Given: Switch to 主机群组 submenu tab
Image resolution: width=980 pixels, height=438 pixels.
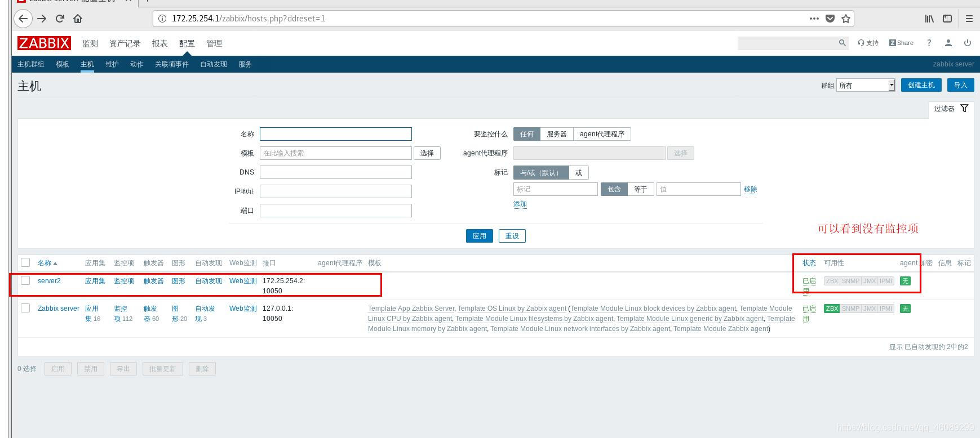Looking at the screenshot, I should coord(30,64).
